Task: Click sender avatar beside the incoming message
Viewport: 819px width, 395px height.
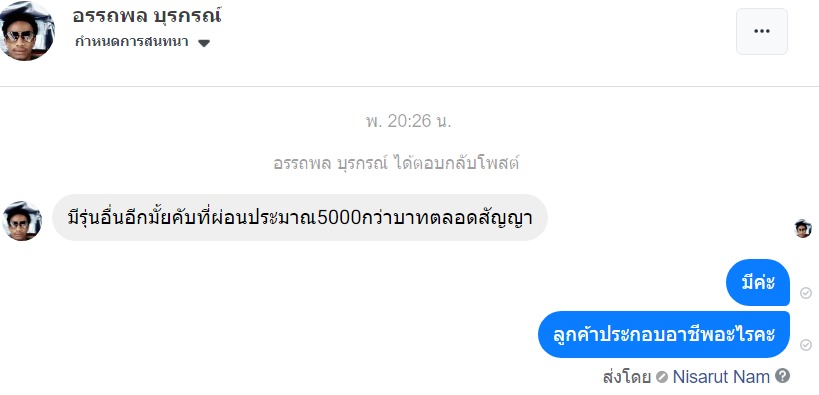Action: 21,220
